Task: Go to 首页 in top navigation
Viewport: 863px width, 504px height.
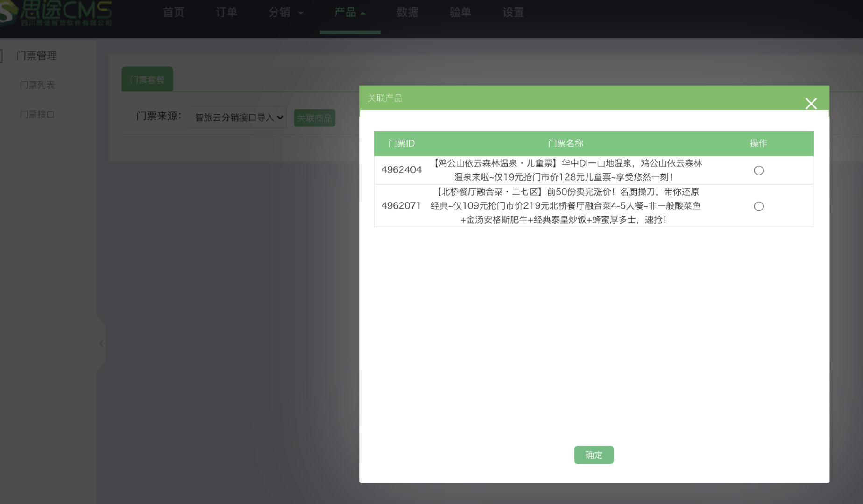Action: click(x=174, y=13)
